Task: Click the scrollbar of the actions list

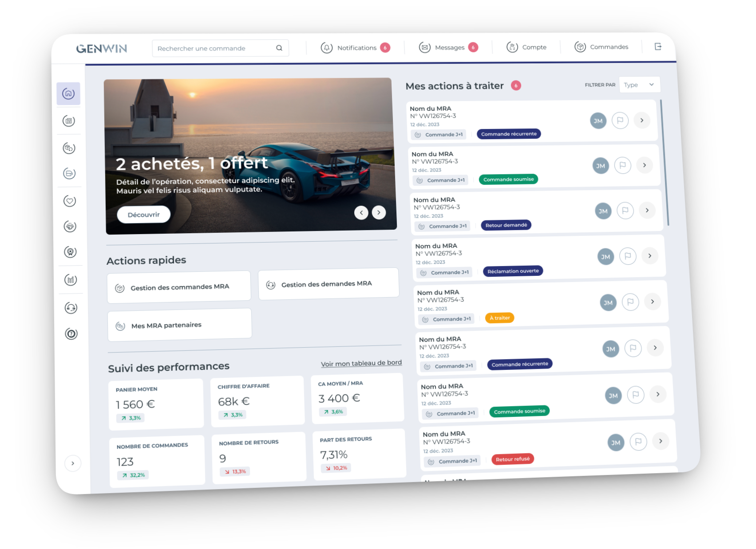Action: (x=665, y=163)
